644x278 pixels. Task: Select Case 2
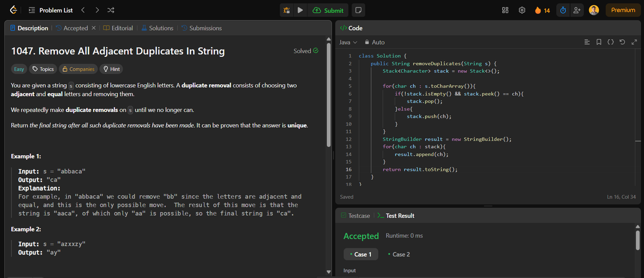pos(399,254)
